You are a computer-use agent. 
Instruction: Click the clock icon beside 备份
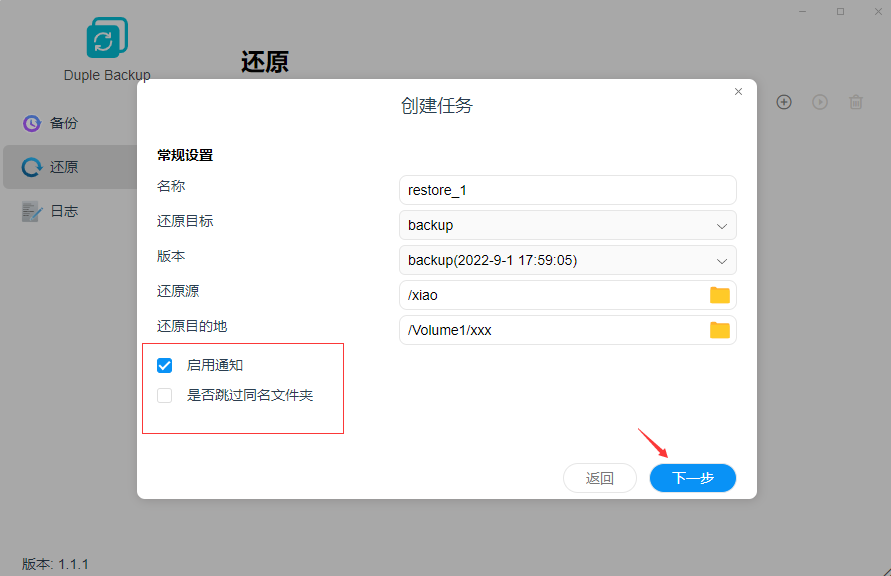(x=32, y=123)
